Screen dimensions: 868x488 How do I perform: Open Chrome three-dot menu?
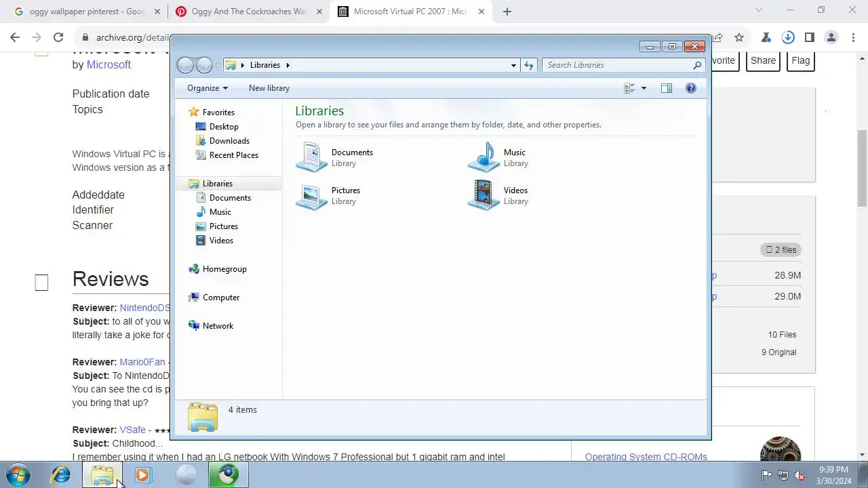tap(853, 38)
